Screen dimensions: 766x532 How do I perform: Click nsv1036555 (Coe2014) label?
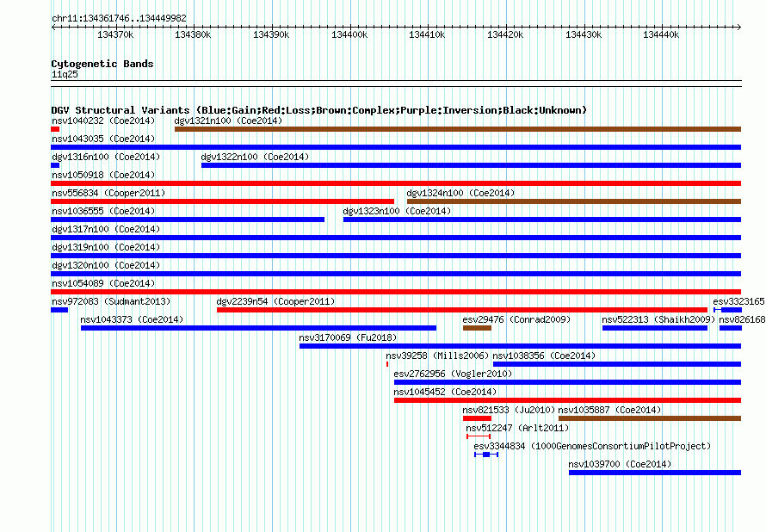103,211
